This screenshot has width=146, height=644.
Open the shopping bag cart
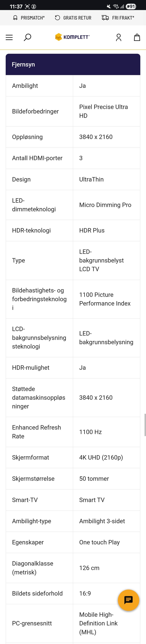(x=137, y=38)
